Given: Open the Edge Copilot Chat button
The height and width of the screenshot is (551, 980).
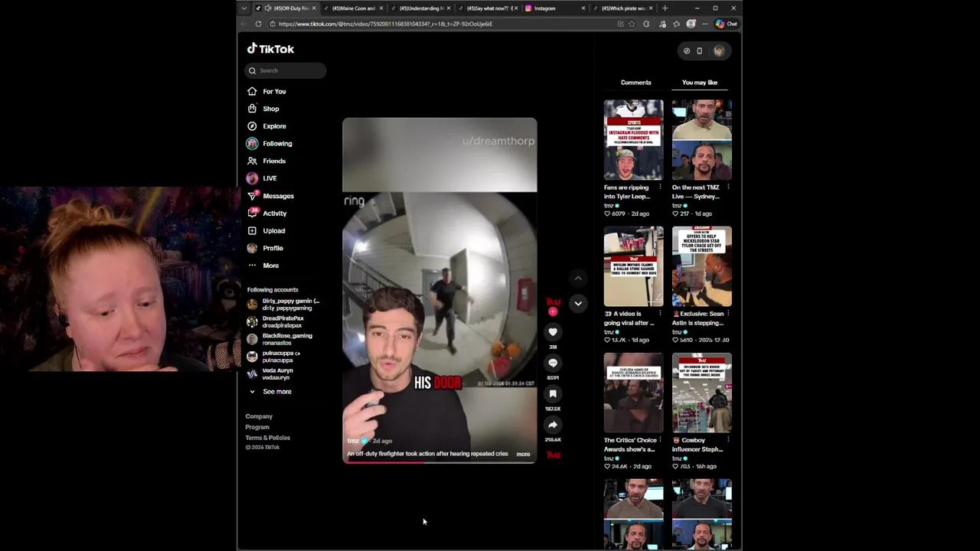Looking at the screenshot, I should click(727, 24).
